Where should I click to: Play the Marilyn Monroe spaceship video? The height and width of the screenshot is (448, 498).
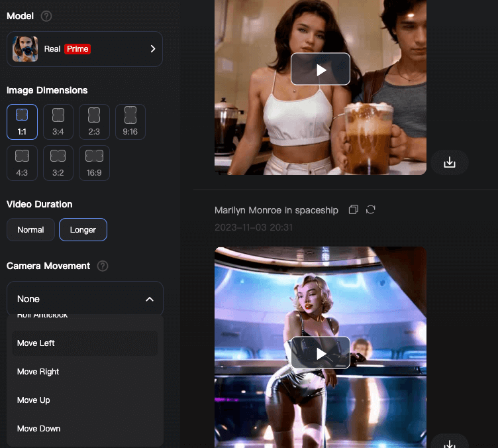click(321, 353)
